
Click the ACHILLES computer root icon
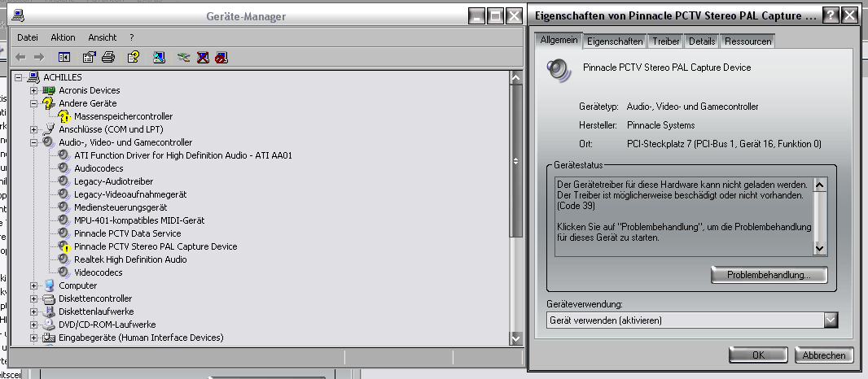pos(33,77)
